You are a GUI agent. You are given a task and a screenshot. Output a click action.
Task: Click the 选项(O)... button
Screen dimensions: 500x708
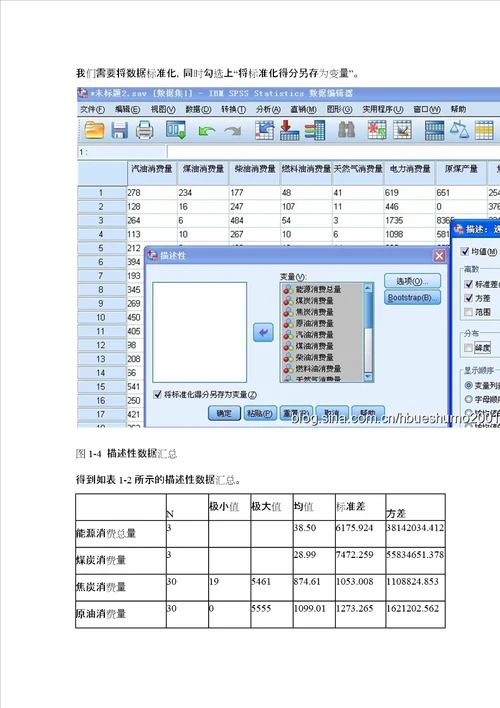click(x=412, y=281)
